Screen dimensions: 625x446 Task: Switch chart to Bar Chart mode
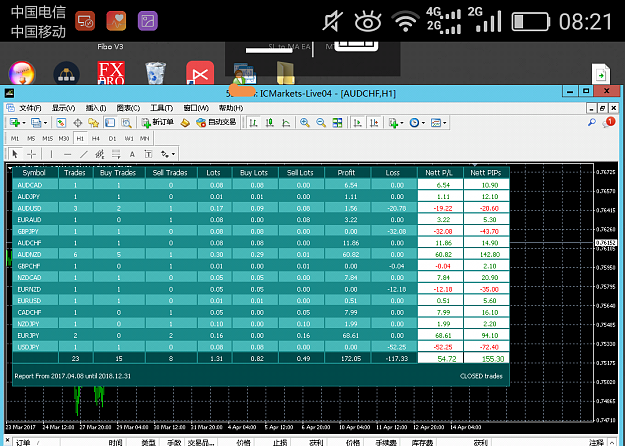pos(253,123)
